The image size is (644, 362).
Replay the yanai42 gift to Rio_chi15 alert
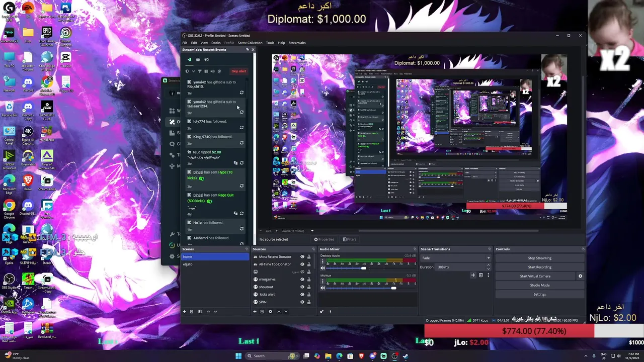click(x=242, y=93)
